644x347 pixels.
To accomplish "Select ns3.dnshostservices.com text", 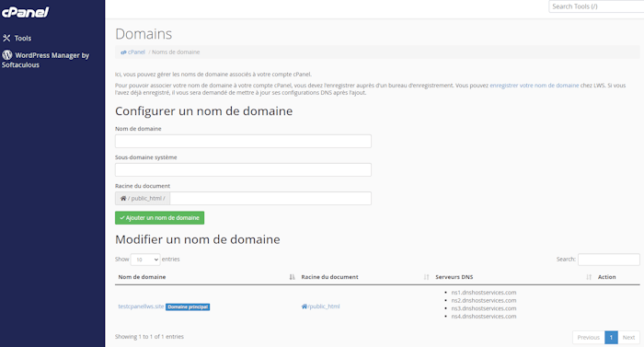I will click(483, 308).
